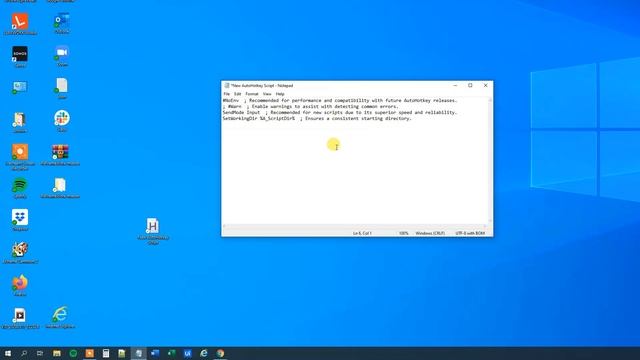
Task: Open File Explorer from the taskbar
Action: tap(57, 353)
